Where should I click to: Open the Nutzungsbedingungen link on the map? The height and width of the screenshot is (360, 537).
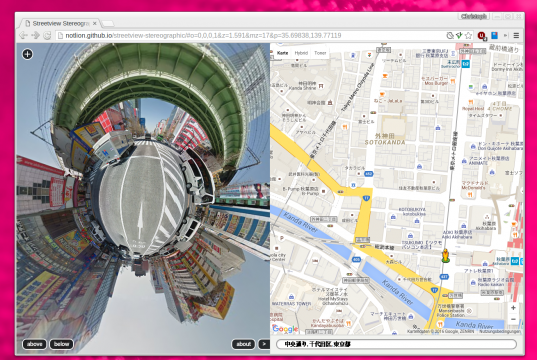499,331
